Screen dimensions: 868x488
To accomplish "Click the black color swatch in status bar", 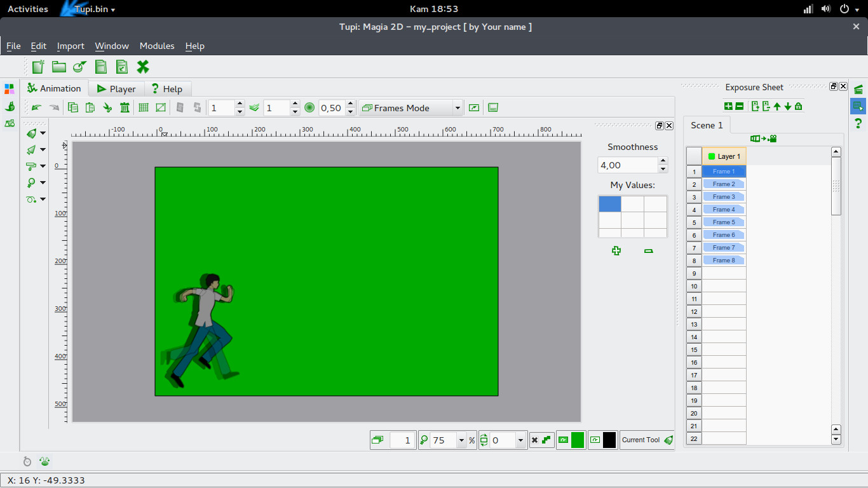I will click(x=609, y=440).
